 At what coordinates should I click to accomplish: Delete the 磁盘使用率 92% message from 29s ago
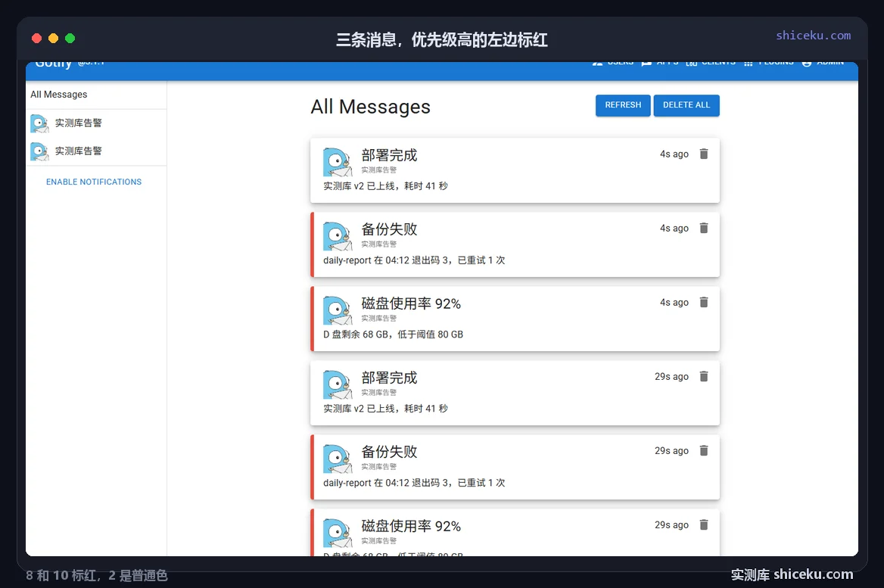pyautogui.click(x=704, y=525)
